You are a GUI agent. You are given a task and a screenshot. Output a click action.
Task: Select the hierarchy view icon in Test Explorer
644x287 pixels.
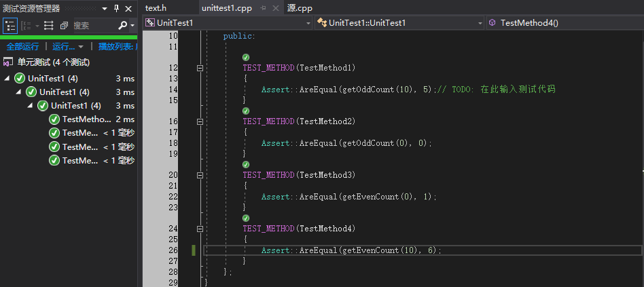tap(10, 26)
